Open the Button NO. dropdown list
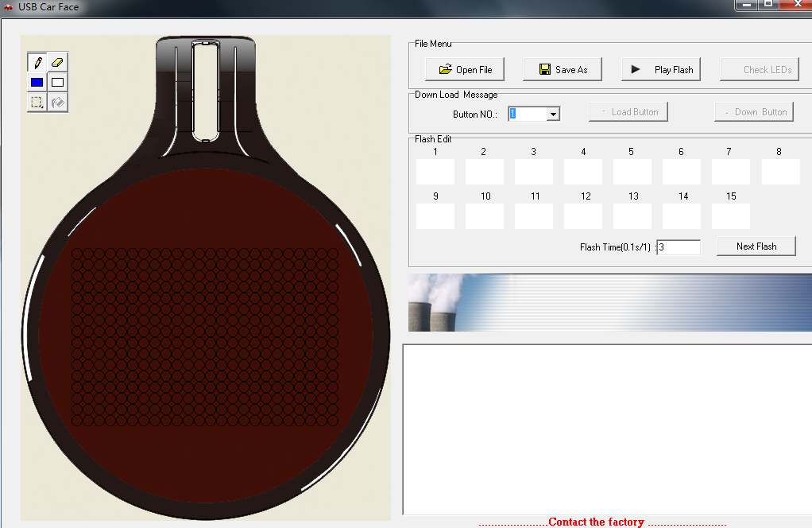The height and width of the screenshot is (528, 812). tap(554, 113)
